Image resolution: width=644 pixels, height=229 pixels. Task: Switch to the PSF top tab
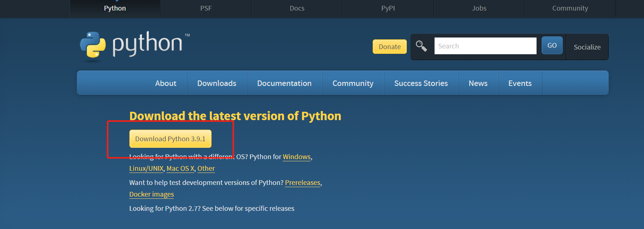point(206,8)
